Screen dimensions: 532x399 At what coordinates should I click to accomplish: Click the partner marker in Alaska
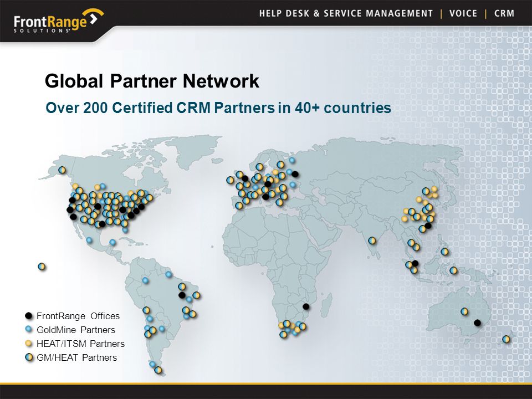(x=62, y=170)
